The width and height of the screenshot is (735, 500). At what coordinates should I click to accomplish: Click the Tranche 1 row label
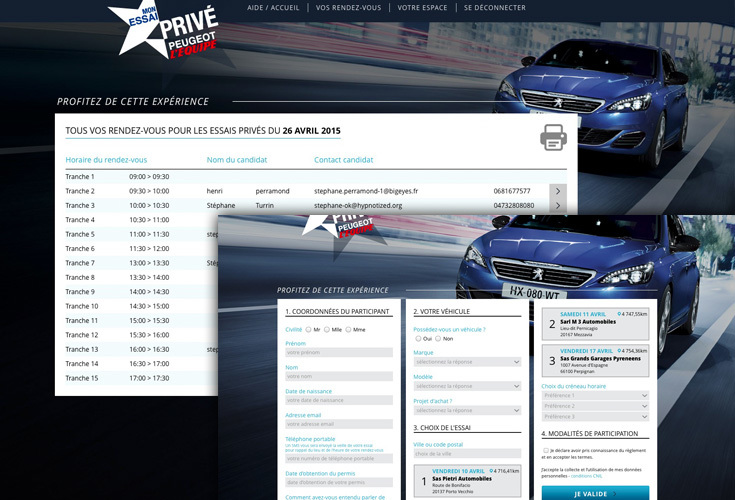pos(80,177)
